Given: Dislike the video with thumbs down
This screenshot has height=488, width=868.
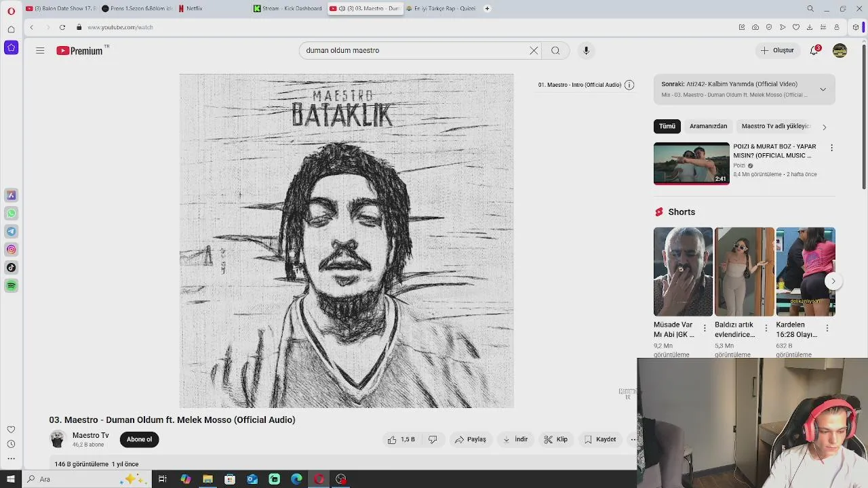Looking at the screenshot, I should click(x=433, y=439).
